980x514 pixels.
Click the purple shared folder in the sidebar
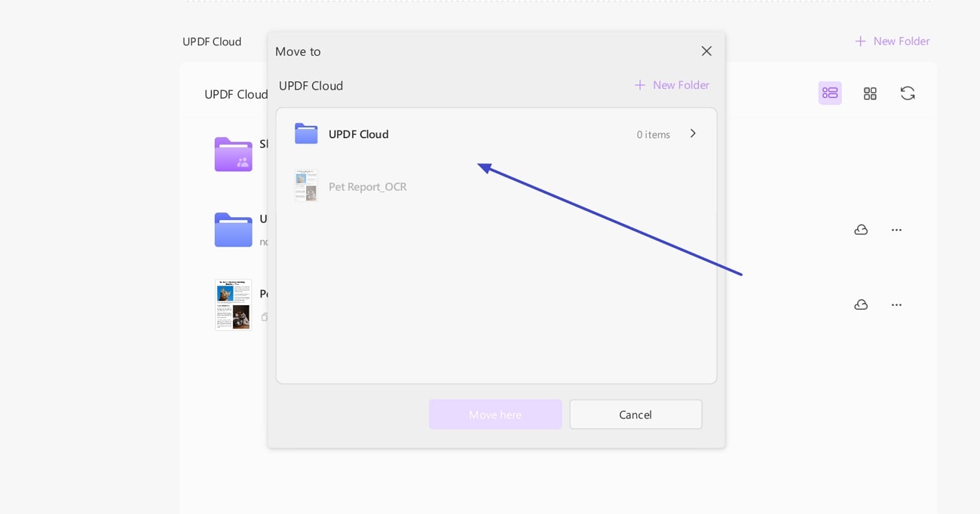click(x=233, y=154)
